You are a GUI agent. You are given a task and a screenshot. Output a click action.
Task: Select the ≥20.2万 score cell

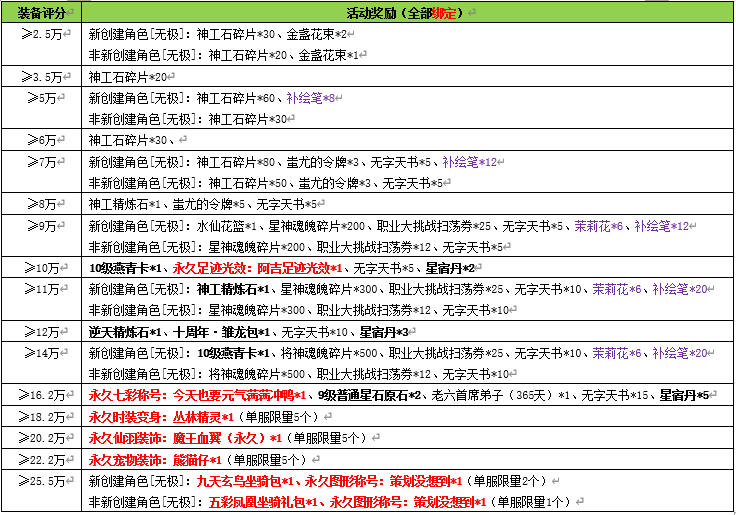pos(42,438)
